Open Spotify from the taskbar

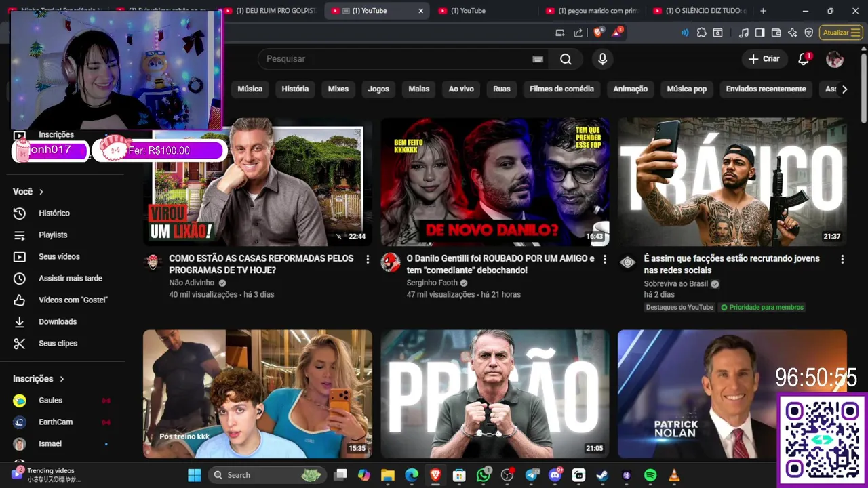[x=650, y=475]
